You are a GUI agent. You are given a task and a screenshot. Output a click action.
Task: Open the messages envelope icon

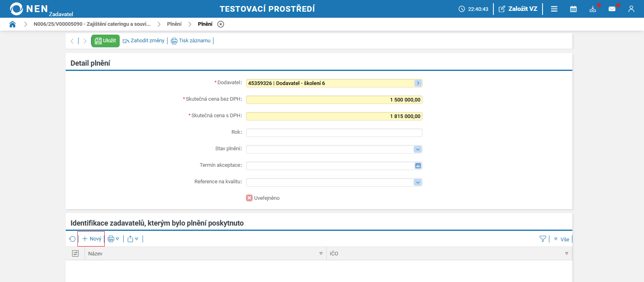coord(612,9)
